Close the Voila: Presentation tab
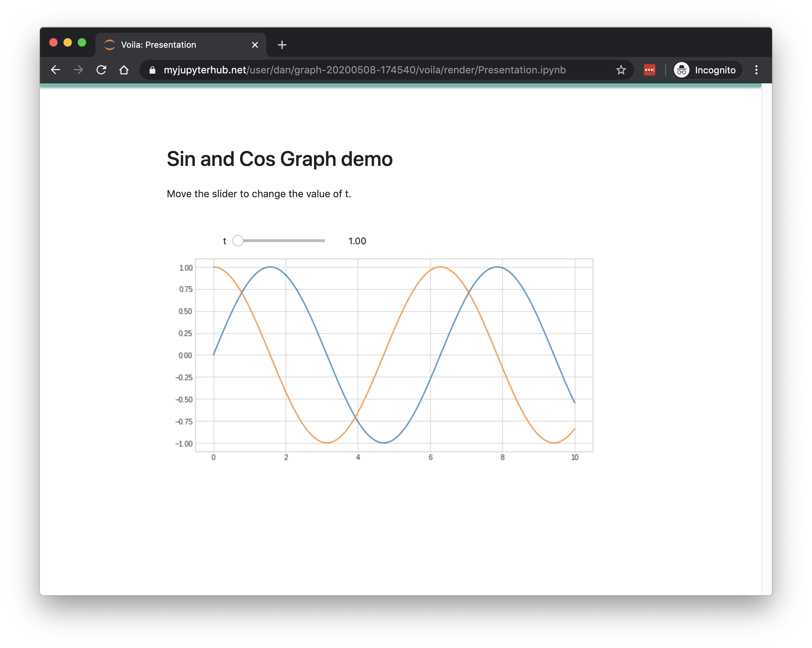Screen dimensions: 812x648 coord(255,45)
